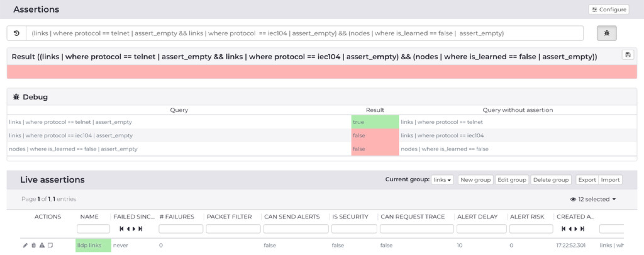Image resolution: width=644 pixels, height=255 pixels.
Task: Focus the IS SECURITY filter box
Action: pos(354,229)
